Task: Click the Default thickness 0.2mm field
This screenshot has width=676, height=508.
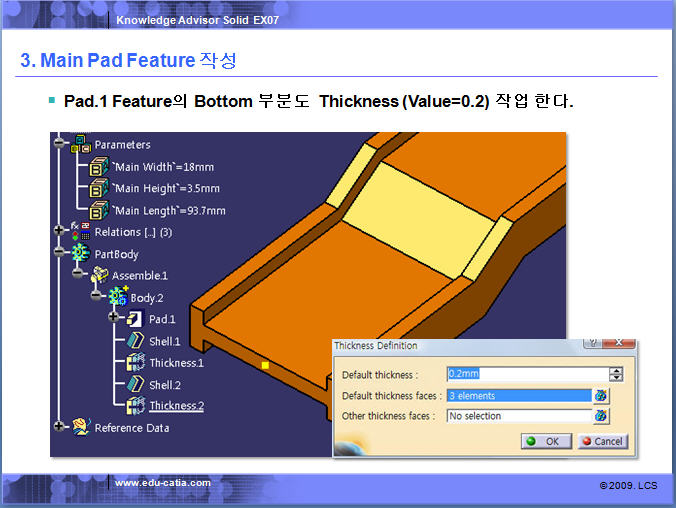Action: coord(528,374)
